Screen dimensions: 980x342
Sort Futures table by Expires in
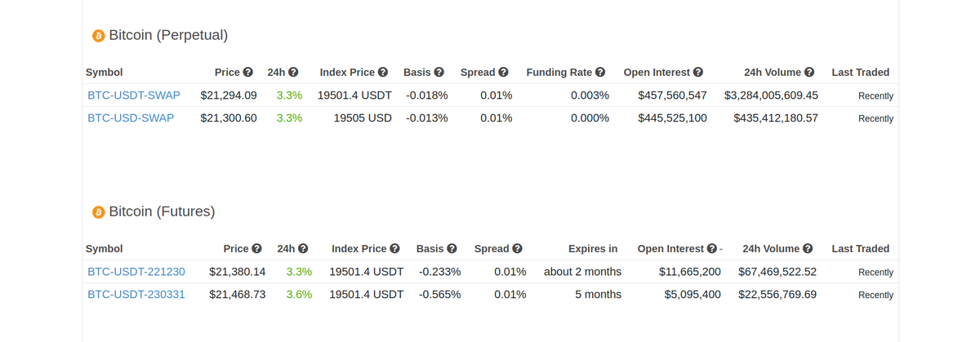(593, 249)
